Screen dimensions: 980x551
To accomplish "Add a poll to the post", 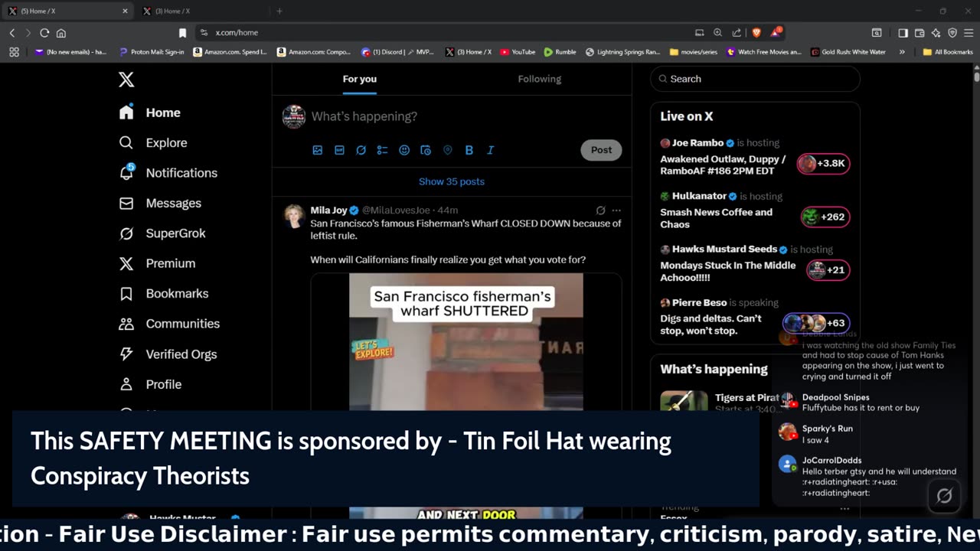I will click(x=382, y=150).
